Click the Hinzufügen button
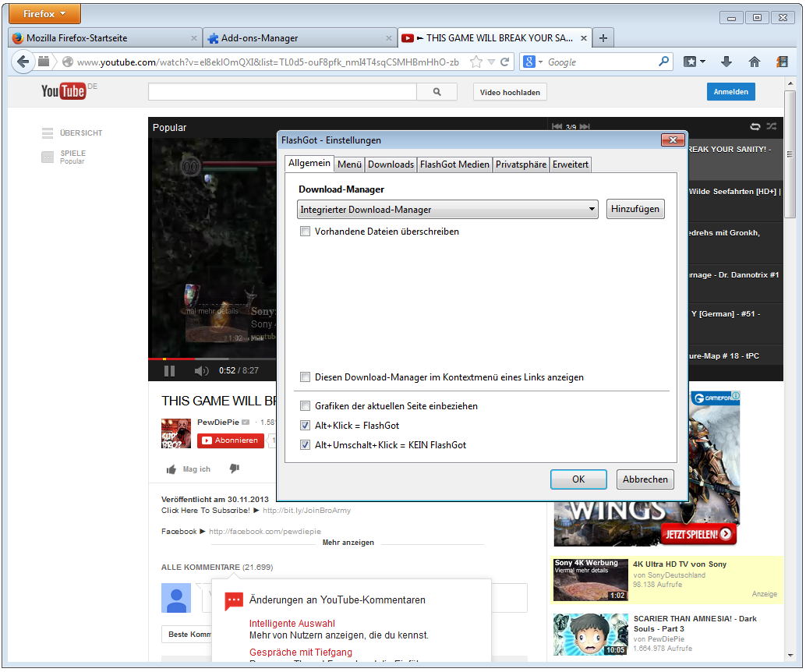Viewport: 806px width, 672px height. 635,209
